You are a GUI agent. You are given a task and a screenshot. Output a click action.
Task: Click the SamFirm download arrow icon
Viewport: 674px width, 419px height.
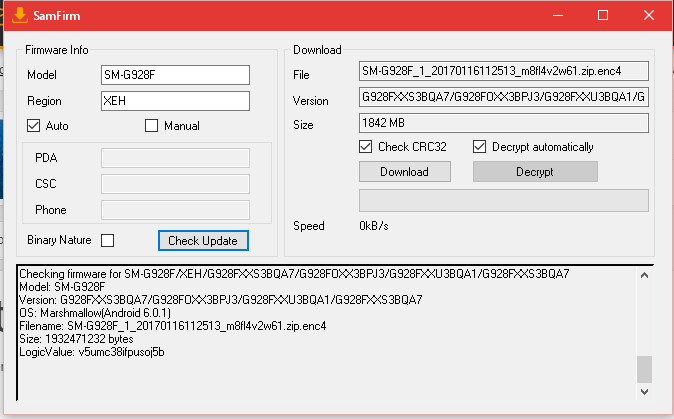20,15
